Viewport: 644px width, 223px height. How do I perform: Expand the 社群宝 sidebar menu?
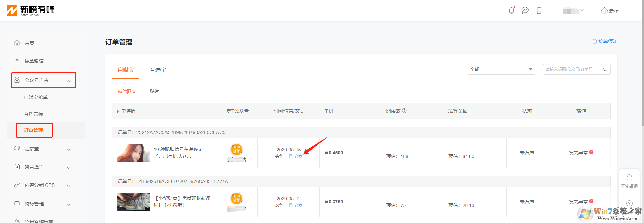43,149
